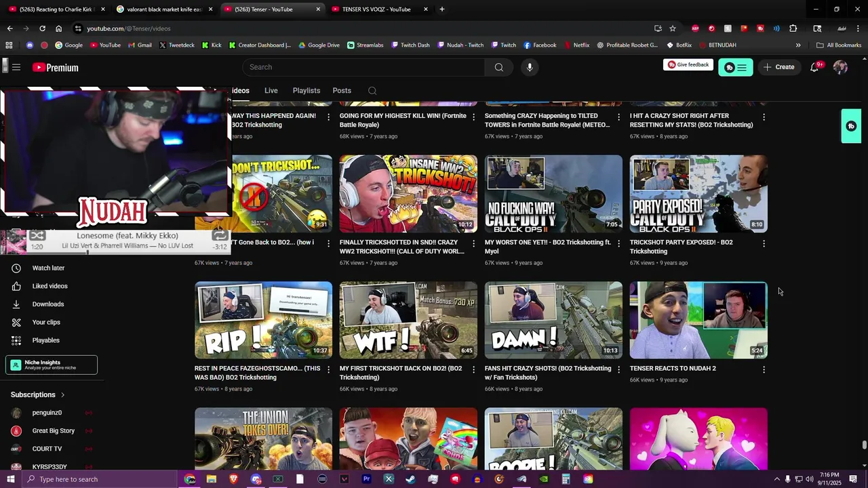Open File Explorer from taskbar
The image size is (868, 488).
point(211,479)
